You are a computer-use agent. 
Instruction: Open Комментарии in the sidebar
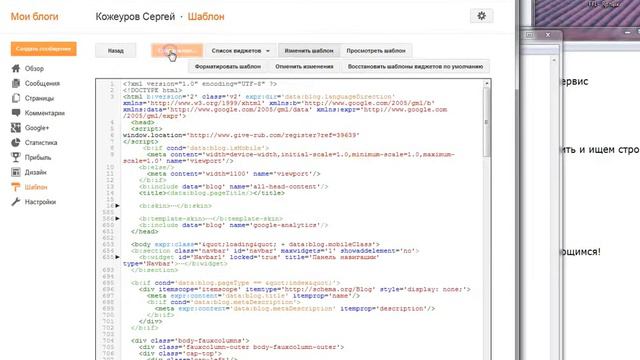(x=44, y=113)
